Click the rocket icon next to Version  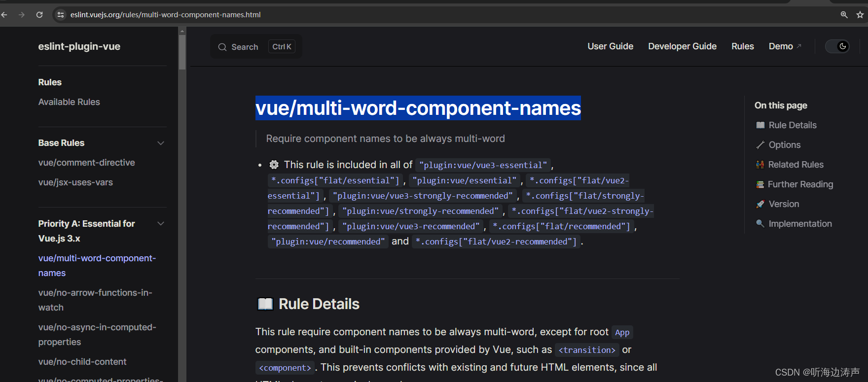pos(760,204)
